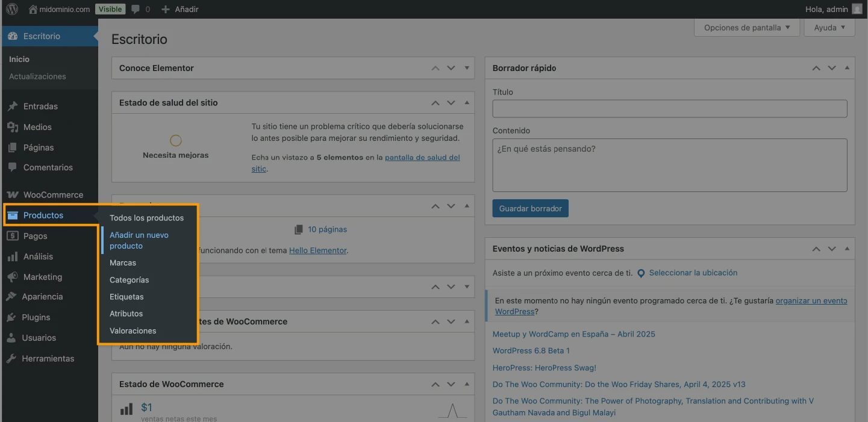The height and width of the screenshot is (422, 868).
Task: Move Borrador rápido panel down
Action: (832, 68)
